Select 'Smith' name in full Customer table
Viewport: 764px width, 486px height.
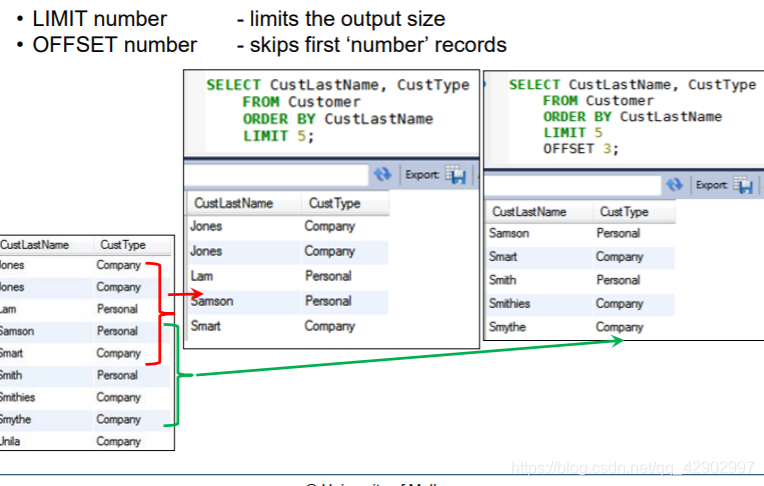(x=11, y=375)
